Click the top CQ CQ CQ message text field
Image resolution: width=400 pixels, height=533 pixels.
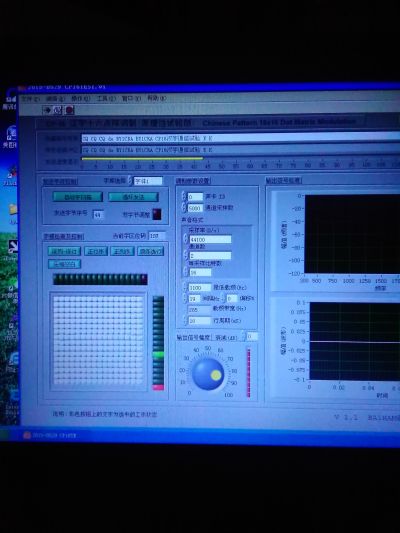pyautogui.click(x=241, y=138)
